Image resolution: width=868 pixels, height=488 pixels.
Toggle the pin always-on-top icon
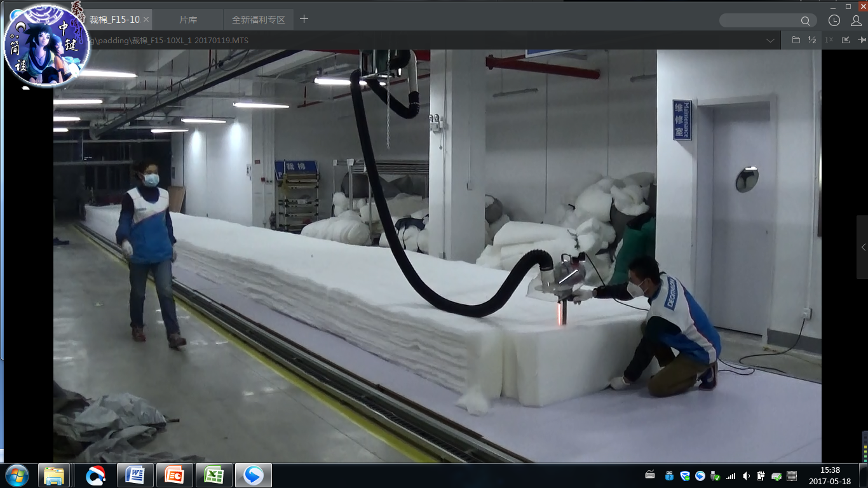862,40
